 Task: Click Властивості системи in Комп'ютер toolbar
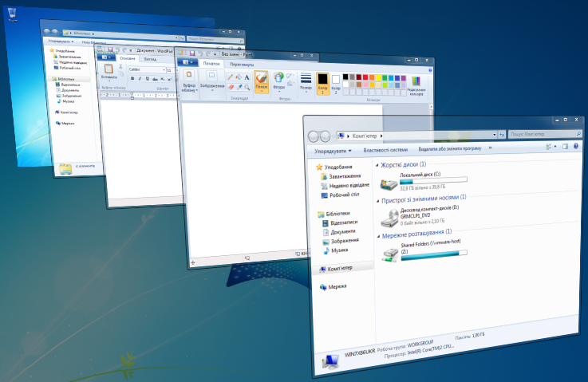pyautogui.click(x=385, y=150)
